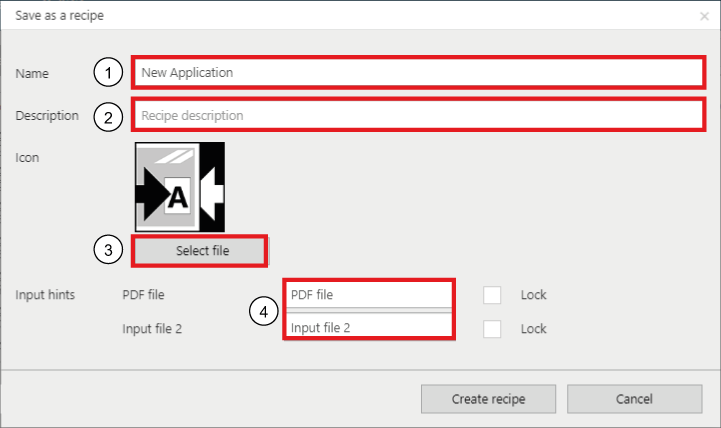Click the recipe icon thumbnail
Image resolution: width=721 pixels, height=428 pixels.
(x=180, y=187)
